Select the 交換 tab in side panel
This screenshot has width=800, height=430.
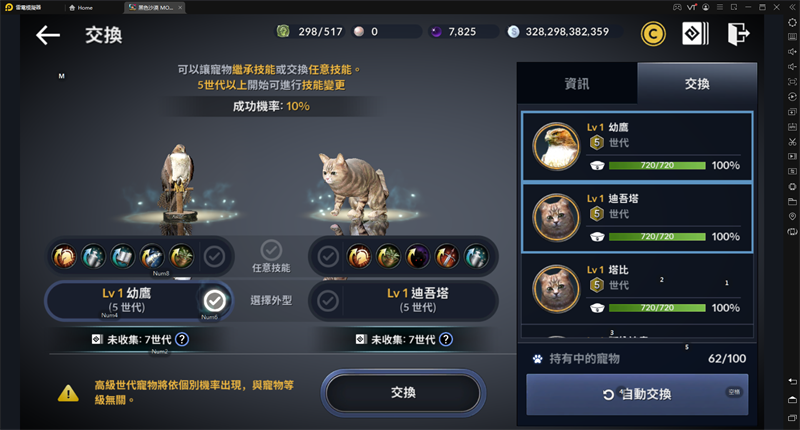[x=697, y=84]
